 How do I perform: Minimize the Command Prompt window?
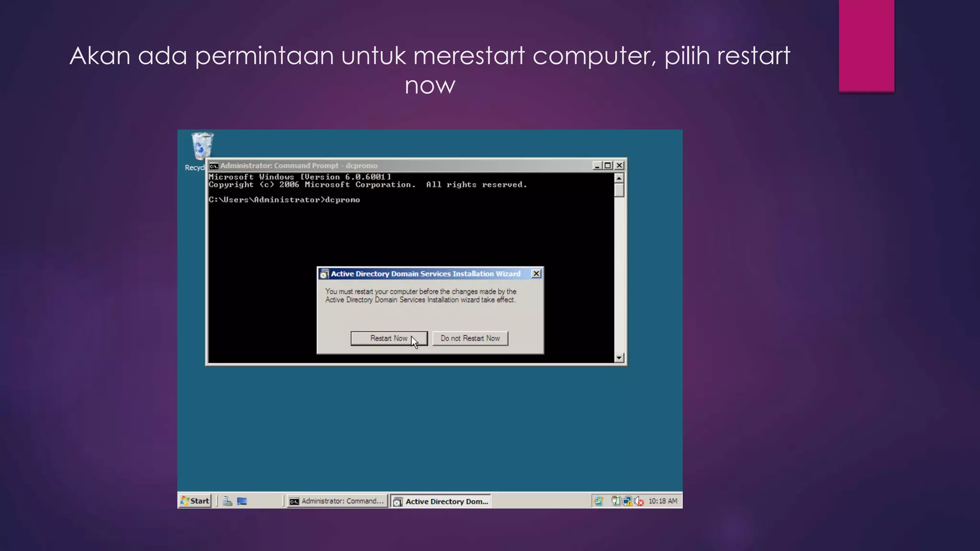click(x=597, y=165)
